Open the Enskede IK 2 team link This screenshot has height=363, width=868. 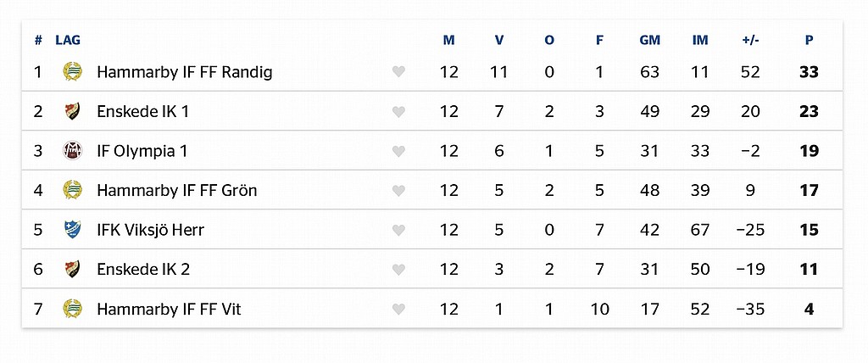(x=143, y=270)
